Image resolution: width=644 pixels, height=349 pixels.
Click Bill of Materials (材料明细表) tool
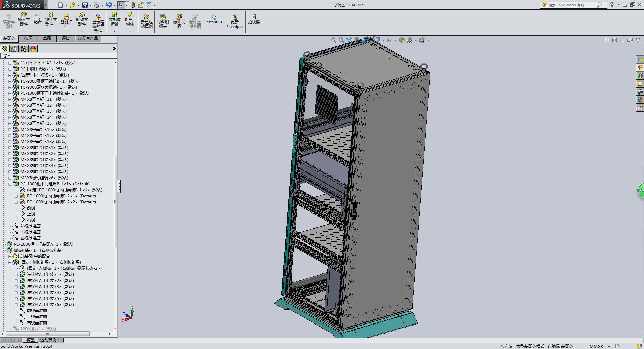click(x=163, y=22)
